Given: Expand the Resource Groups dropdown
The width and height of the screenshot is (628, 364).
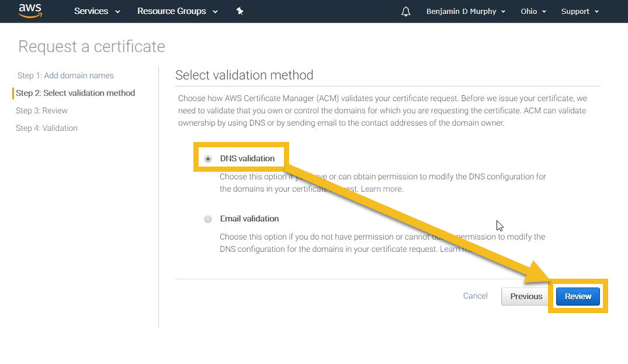Looking at the screenshot, I should [x=178, y=11].
